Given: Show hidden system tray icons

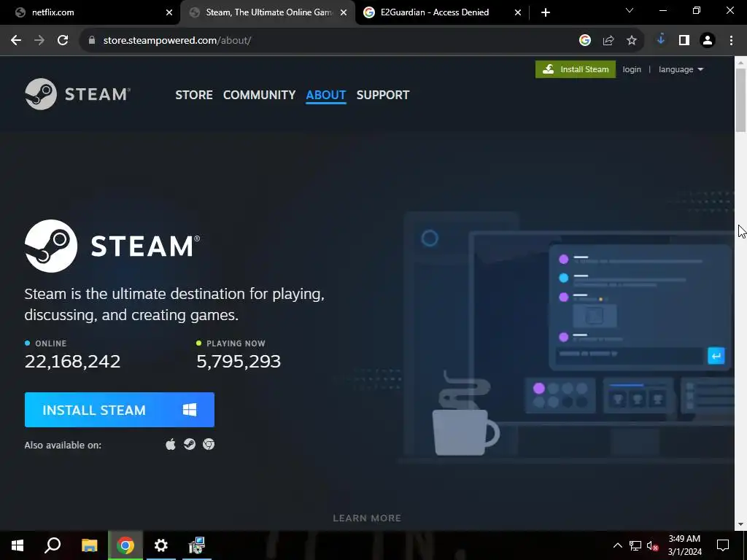Looking at the screenshot, I should tap(617, 545).
